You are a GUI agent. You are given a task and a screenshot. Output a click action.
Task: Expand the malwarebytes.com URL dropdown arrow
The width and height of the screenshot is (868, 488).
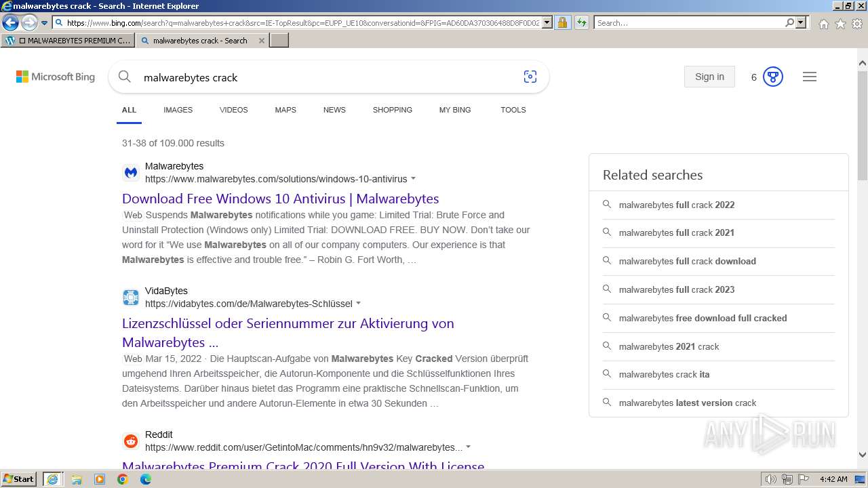pyautogui.click(x=413, y=179)
